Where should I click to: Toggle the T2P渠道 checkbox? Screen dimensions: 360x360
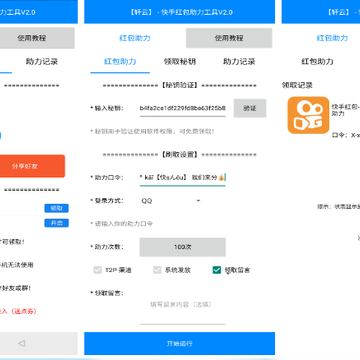point(97,270)
